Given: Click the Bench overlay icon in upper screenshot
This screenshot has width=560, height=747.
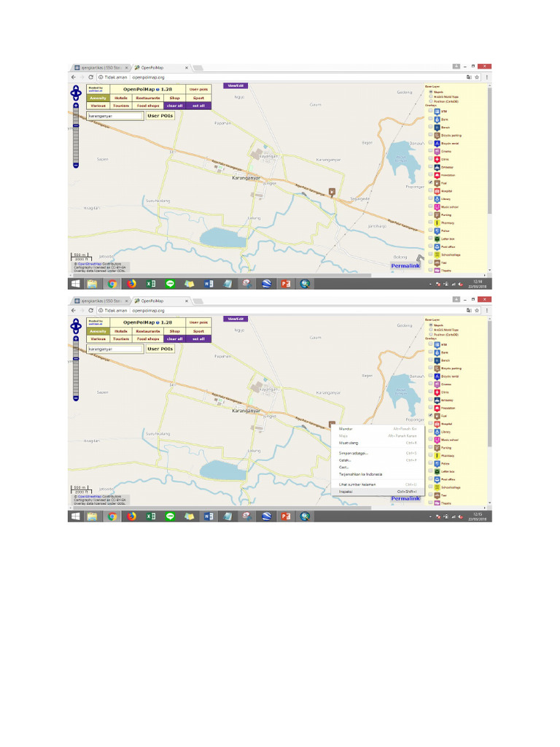Looking at the screenshot, I should coord(437,128).
